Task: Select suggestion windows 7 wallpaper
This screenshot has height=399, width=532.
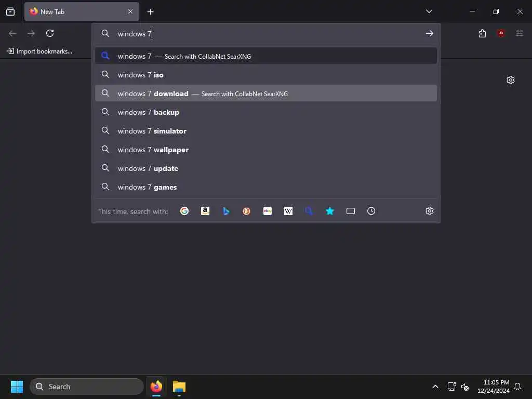Action: tap(266, 149)
